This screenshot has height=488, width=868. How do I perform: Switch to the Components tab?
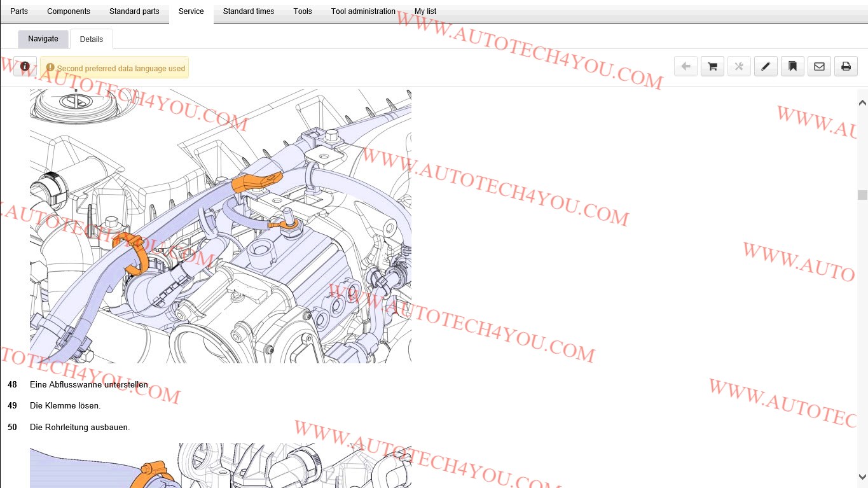(69, 11)
